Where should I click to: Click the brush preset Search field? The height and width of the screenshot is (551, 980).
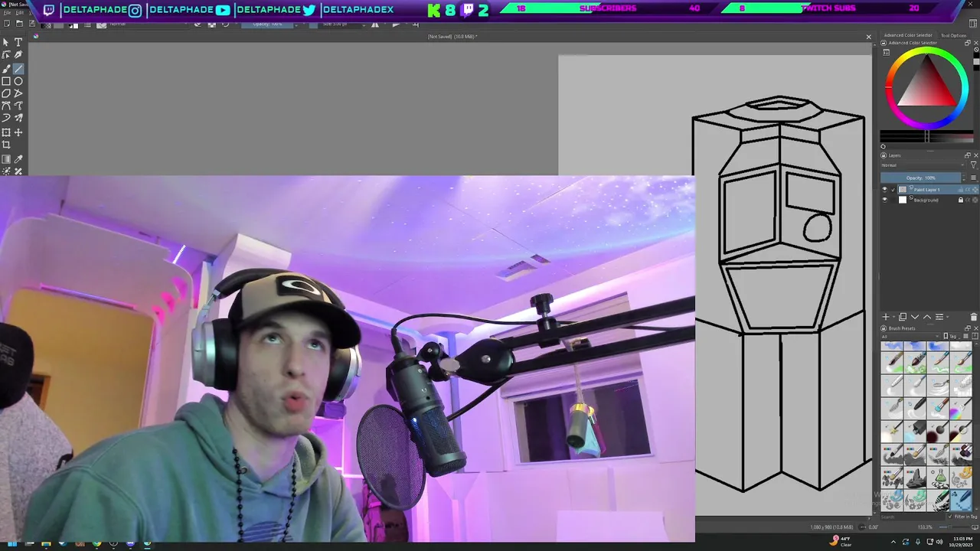coord(912,517)
